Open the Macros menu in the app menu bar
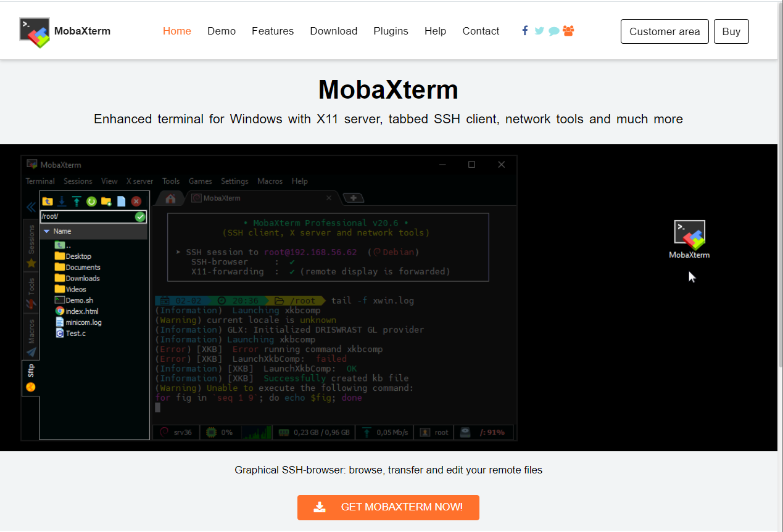 (x=270, y=181)
